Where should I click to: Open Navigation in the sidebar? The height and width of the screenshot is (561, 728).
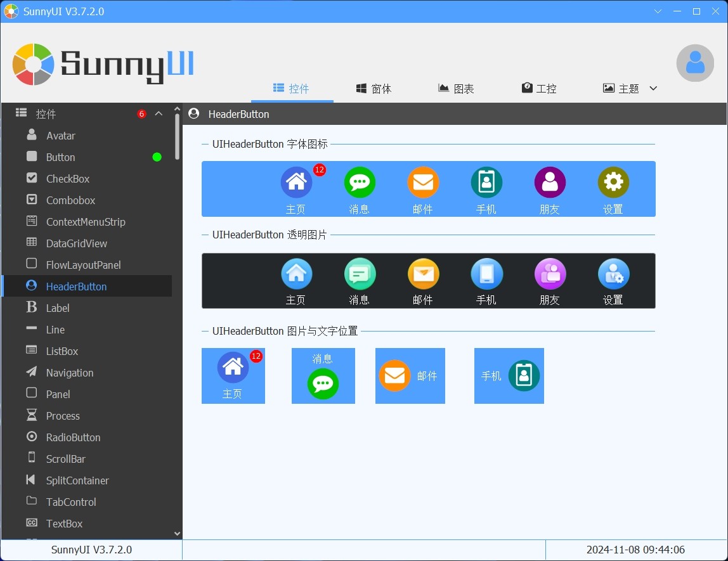[x=70, y=373]
